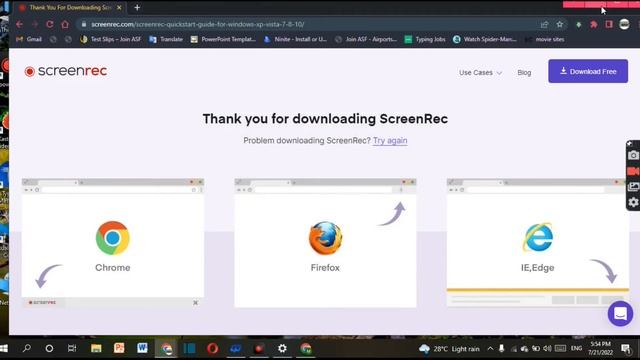The height and width of the screenshot is (360, 640).
Task: Open the Test Slips - Join ASF bookmark
Action: (111, 39)
